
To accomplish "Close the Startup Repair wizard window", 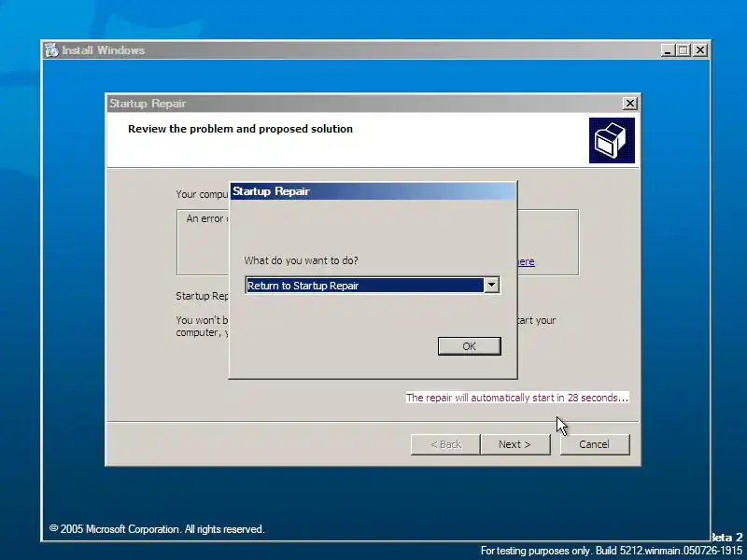I will (x=629, y=104).
